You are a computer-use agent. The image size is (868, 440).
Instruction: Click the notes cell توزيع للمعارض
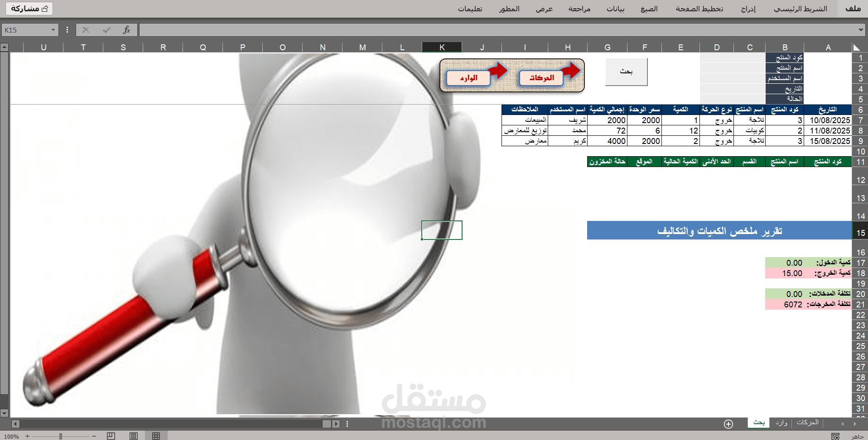pyautogui.click(x=525, y=131)
